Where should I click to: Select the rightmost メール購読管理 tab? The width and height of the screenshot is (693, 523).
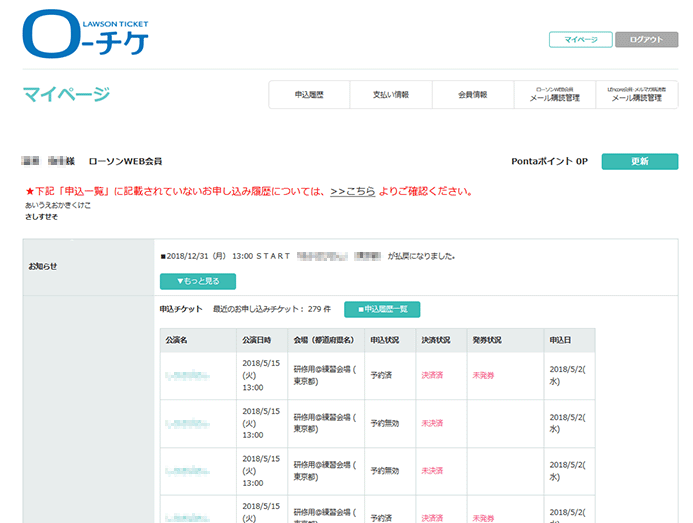pyautogui.click(x=637, y=95)
